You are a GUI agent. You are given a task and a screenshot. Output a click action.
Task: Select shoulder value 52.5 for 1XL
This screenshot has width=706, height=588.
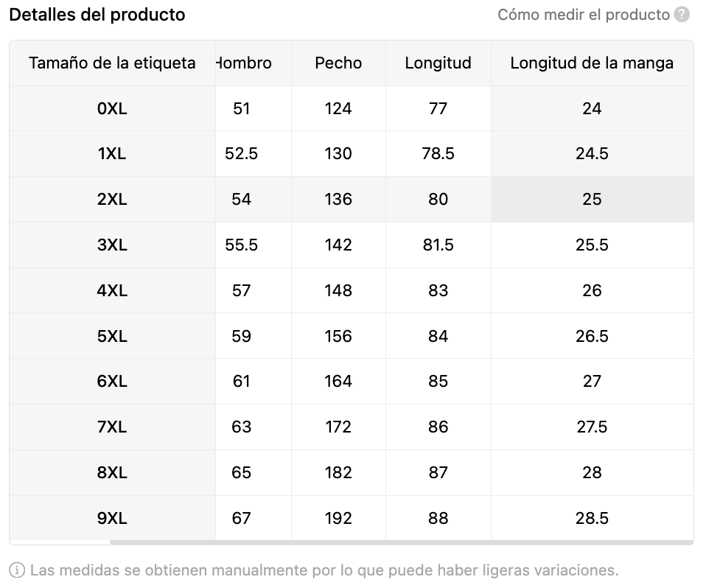[242, 154]
